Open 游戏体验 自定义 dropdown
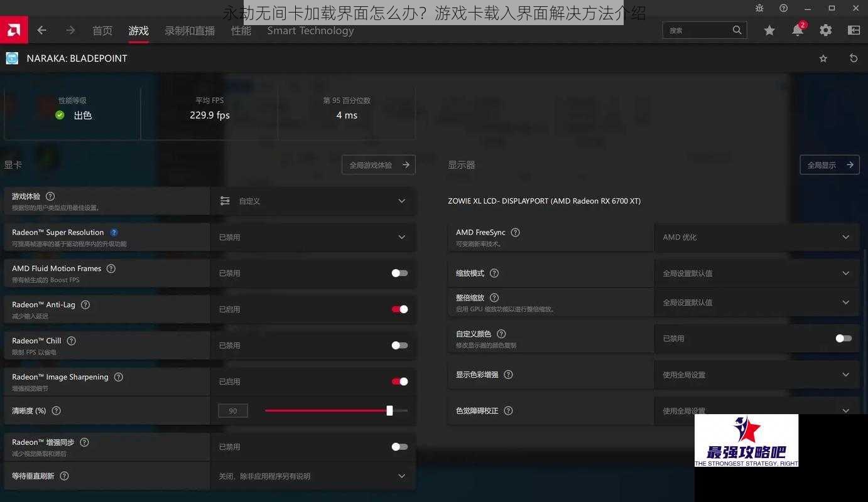The height and width of the screenshot is (502, 868). click(x=313, y=201)
